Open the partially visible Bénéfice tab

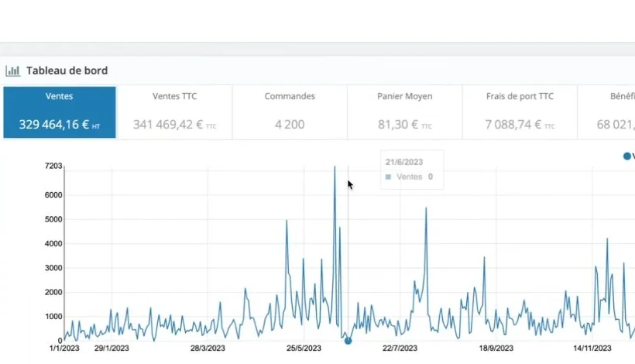(606, 112)
